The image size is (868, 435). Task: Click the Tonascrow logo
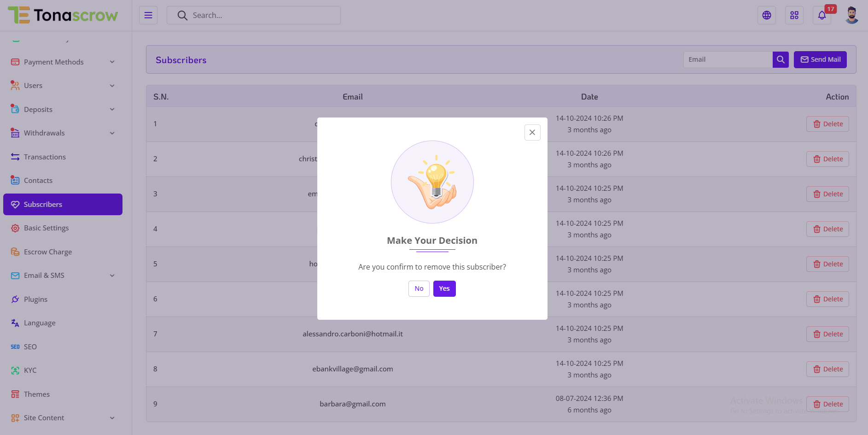[x=63, y=15]
